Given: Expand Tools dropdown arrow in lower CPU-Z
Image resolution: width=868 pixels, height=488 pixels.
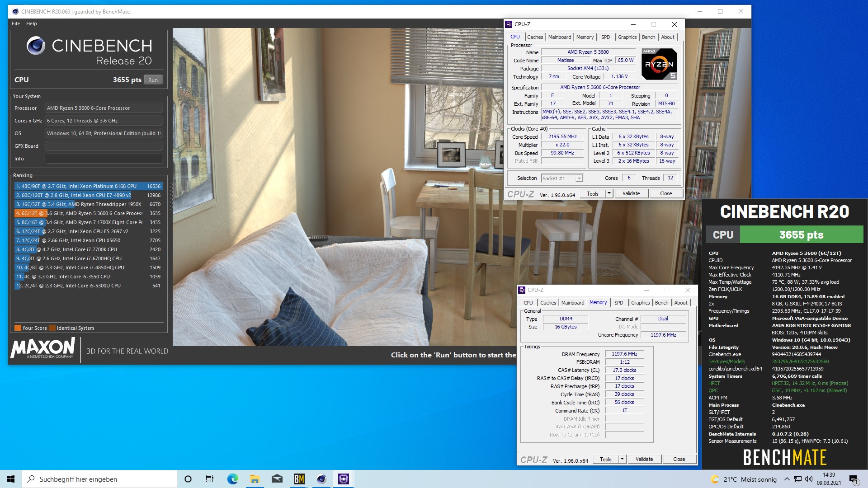Looking at the screenshot, I should [x=622, y=460].
